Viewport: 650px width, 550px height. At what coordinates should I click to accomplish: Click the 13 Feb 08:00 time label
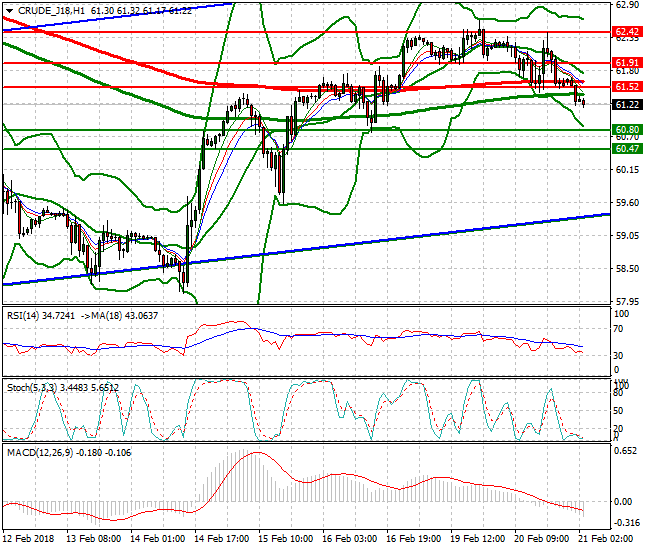[94, 539]
